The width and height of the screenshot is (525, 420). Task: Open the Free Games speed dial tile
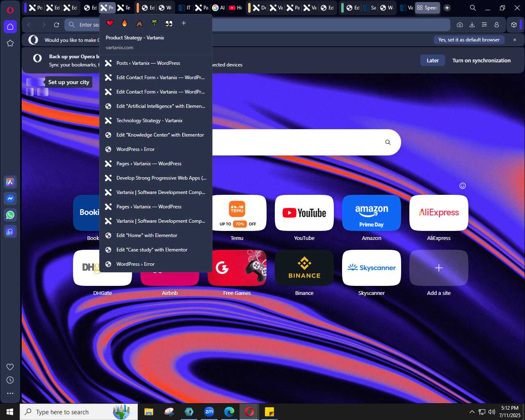point(237,268)
